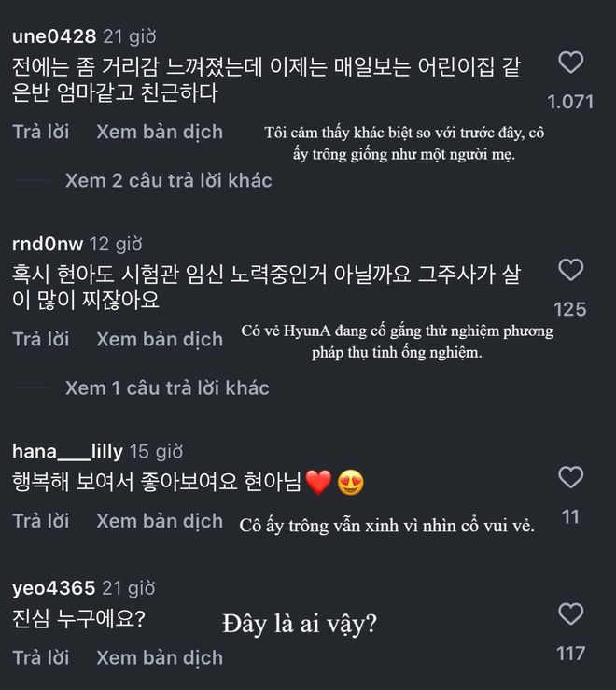View translation of rnd0nw's comment
This screenshot has height=690, width=616.
coord(160,339)
